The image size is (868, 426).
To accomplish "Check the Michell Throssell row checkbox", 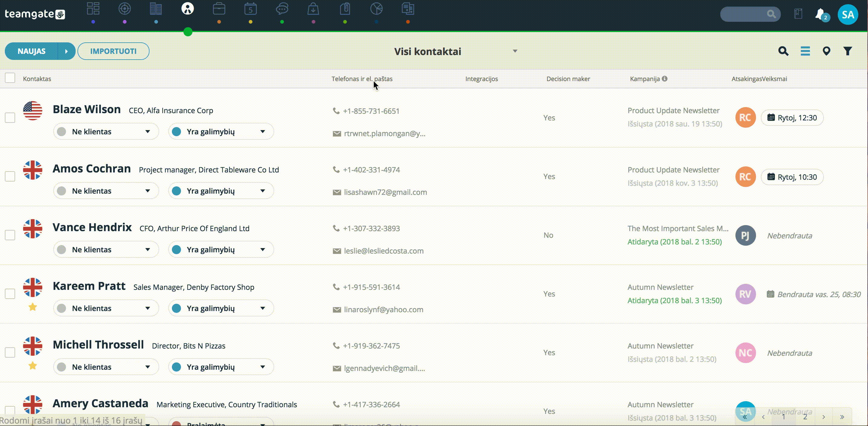I will (x=10, y=352).
